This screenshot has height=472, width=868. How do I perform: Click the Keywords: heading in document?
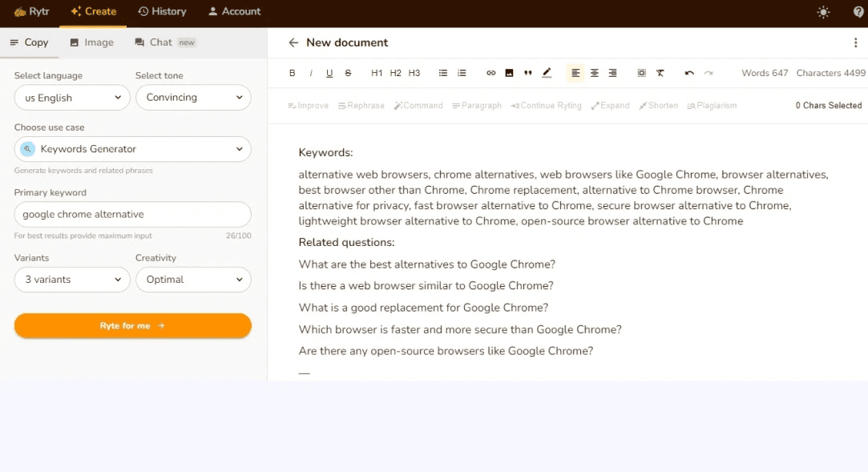325,153
